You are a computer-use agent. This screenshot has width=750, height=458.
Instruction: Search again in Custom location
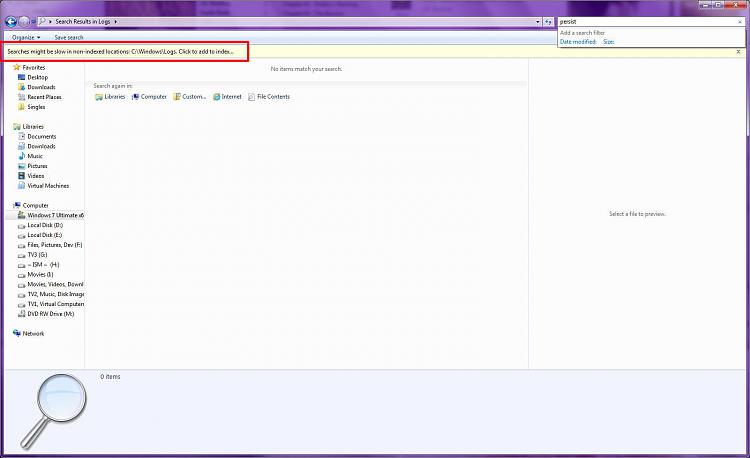[189, 97]
